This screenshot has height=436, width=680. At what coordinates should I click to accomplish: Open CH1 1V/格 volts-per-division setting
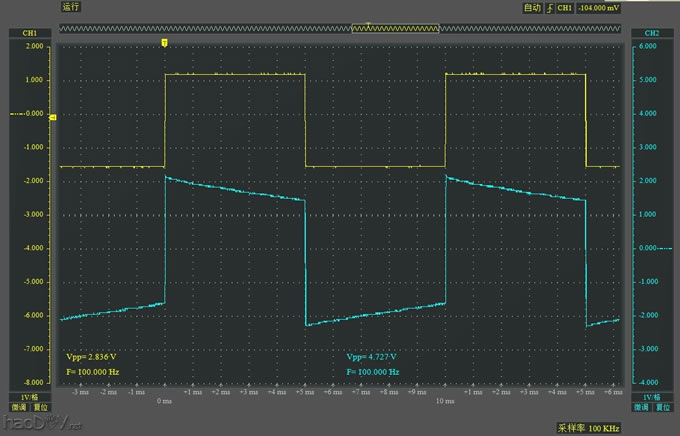tap(29, 397)
